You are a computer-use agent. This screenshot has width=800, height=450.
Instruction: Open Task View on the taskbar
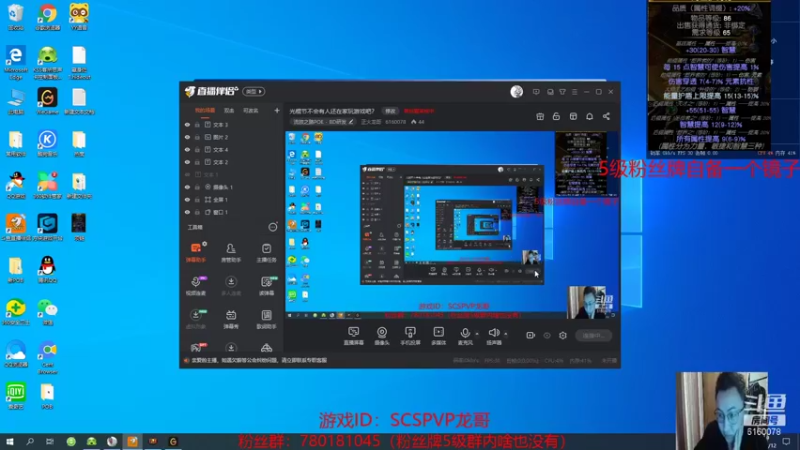tap(49, 441)
